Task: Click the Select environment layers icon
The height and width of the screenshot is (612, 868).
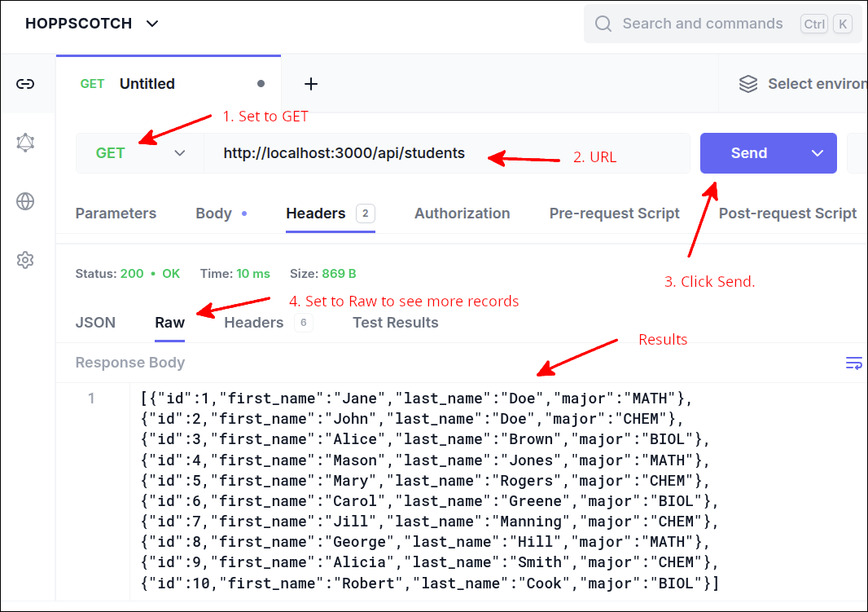Action: tap(747, 84)
